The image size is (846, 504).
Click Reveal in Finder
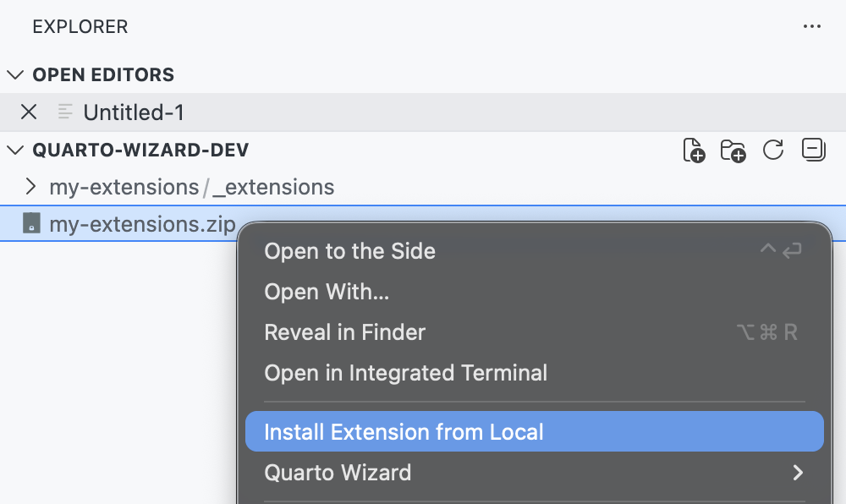[344, 332]
